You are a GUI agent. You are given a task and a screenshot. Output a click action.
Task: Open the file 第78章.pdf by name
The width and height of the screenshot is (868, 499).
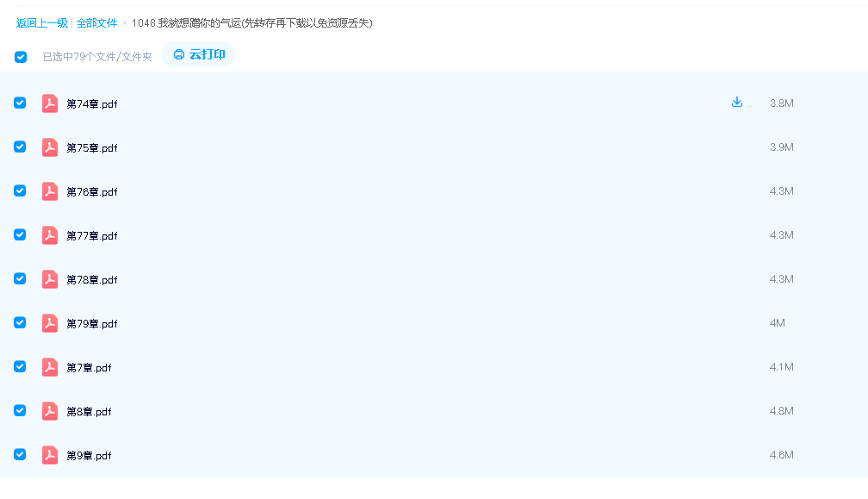[x=92, y=280]
